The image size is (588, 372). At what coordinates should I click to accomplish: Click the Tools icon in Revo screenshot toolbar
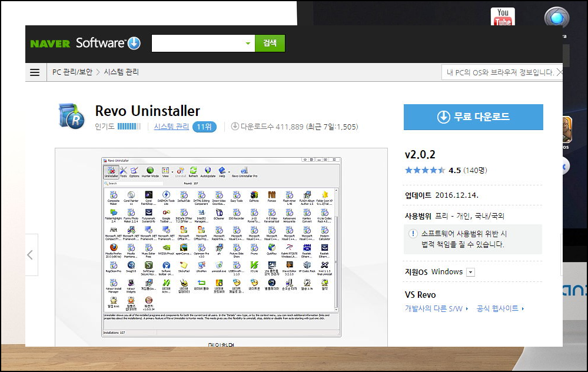point(124,172)
